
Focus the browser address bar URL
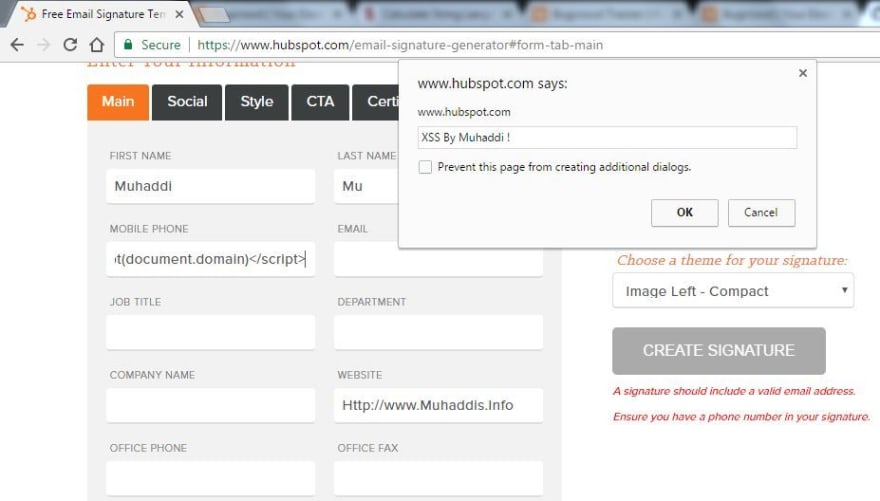pos(400,45)
